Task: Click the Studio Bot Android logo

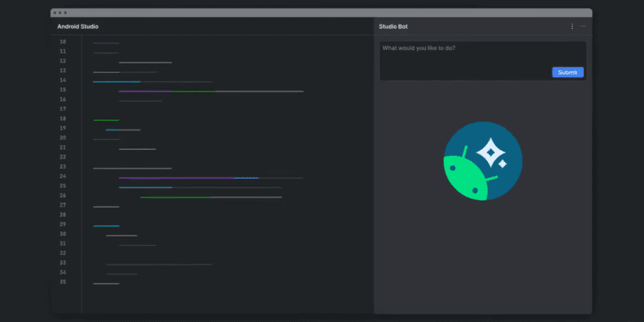Action: [x=483, y=161]
